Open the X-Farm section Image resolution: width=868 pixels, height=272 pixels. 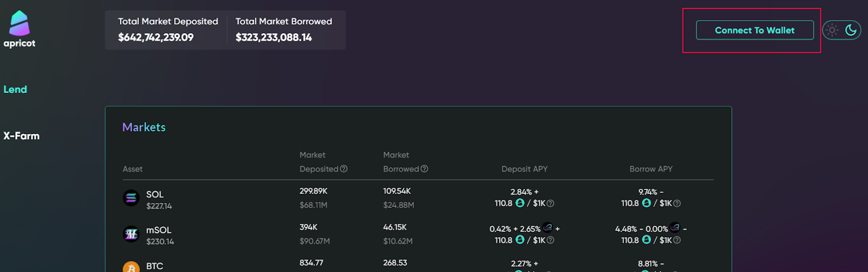pyautogui.click(x=21, y=136)
